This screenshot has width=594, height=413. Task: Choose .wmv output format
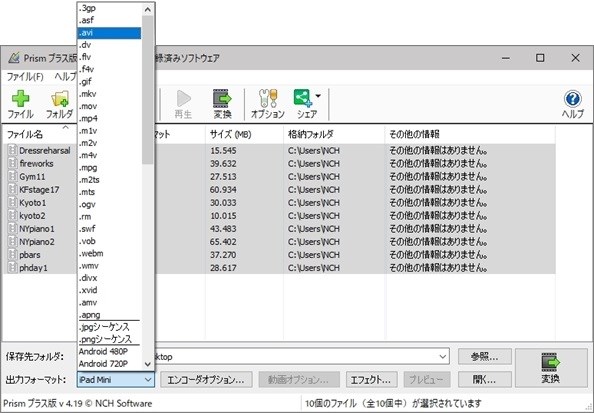(x=109, y=266)
